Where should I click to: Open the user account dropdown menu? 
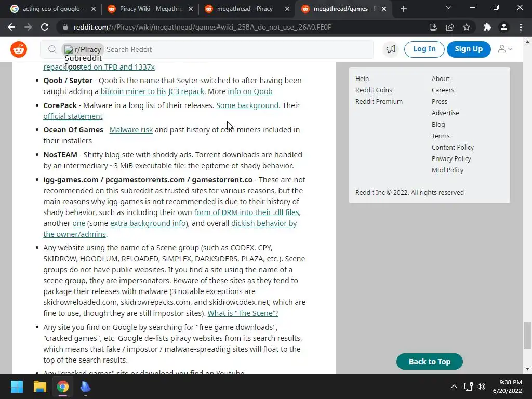pyautogui.click(x=505, y=49)
